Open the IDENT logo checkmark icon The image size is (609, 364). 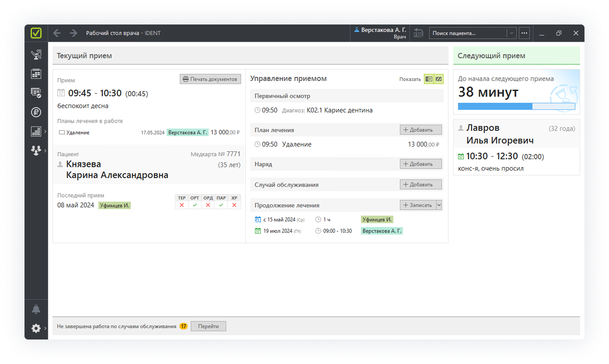36,33
